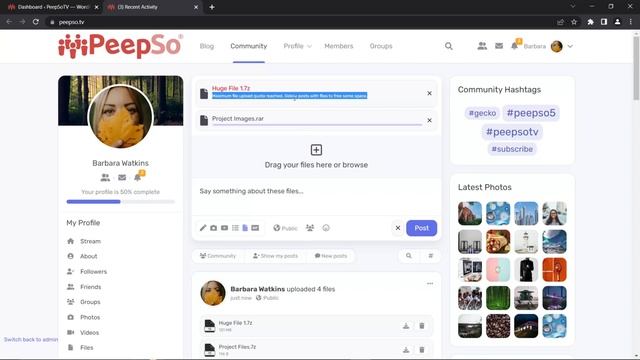Viewport: 640px width, 360px height.
Task: Open Photos in My Profile menu
Action: click(90, 317)
